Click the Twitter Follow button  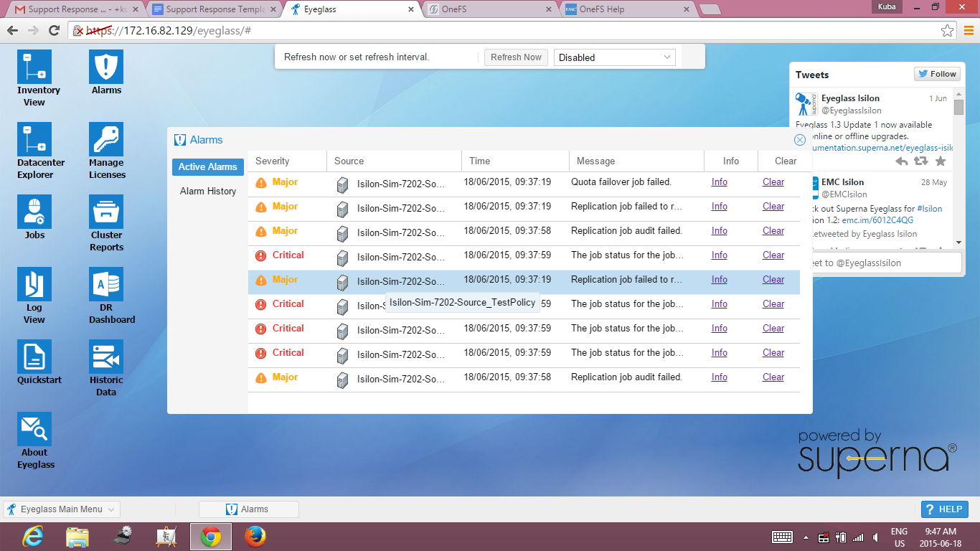(936, 74)
